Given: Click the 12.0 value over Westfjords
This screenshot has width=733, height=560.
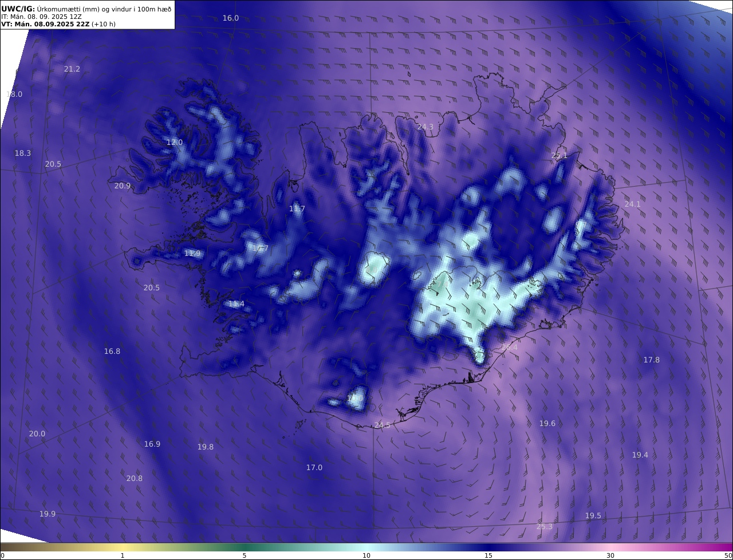Looking at the screenshot, I should point(175,143).
